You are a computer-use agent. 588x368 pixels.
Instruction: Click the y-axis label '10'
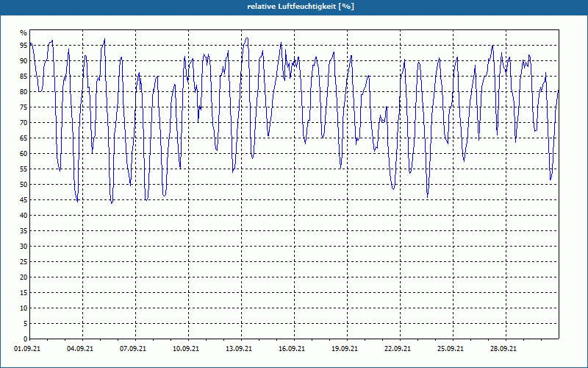point(24,308)
